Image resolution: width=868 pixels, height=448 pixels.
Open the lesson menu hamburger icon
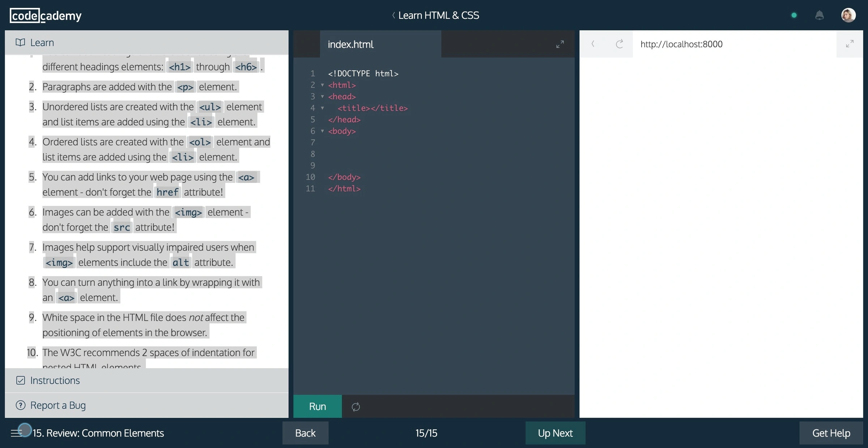(x=17, y=433)
